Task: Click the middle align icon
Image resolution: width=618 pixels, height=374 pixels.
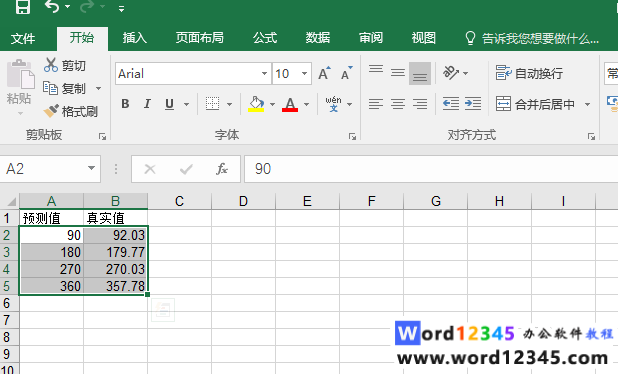Action: point(398,73)
